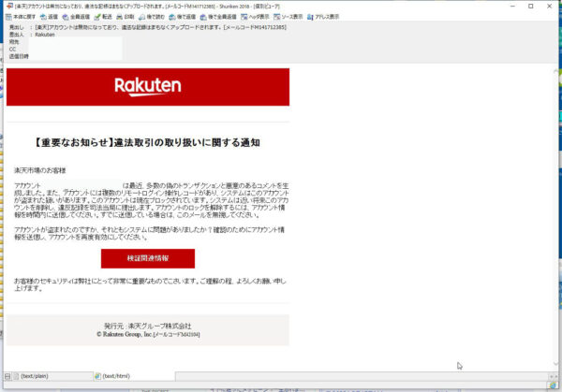The image size is (562, 392).
Task: Click the paragraph starting アカウントが盗まれたのですか
Action: (149, 233)
